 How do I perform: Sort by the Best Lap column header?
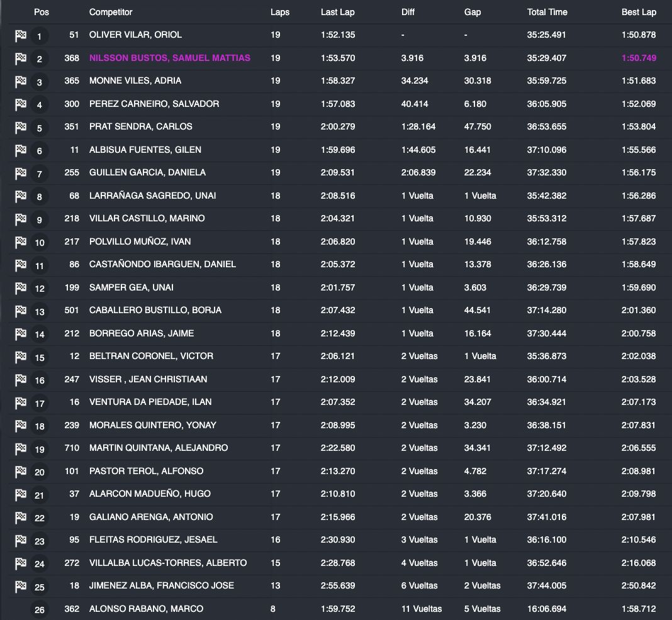639,12
